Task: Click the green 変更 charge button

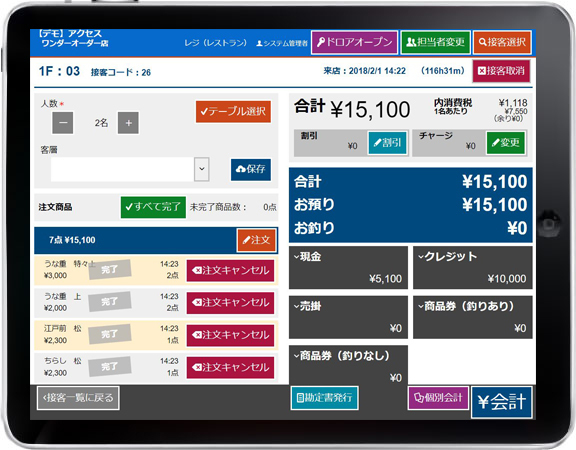Action: click(x=506, y=143)
